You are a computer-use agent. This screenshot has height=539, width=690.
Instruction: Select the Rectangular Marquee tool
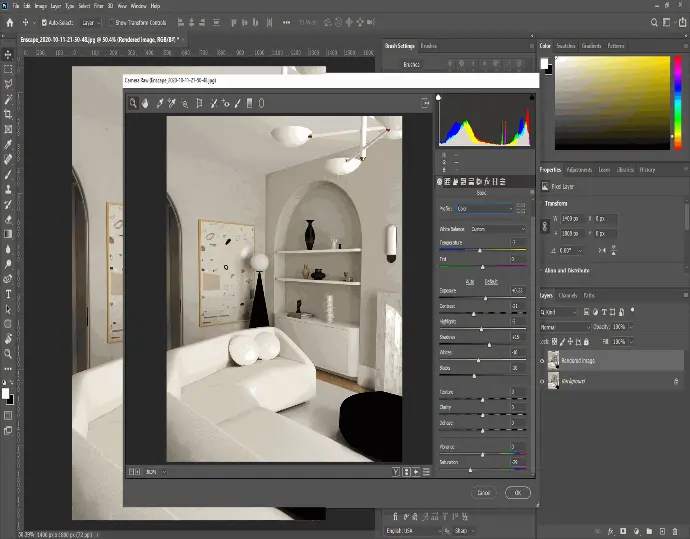(x=8, y=69)
